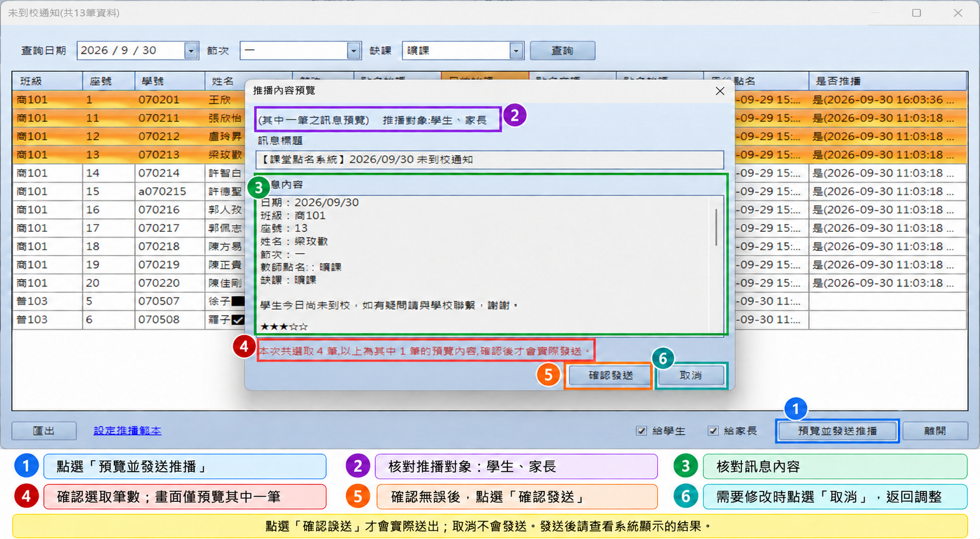Image resolution: width=980 pixels, height=539 pixels.
Task: Open the 缺課 dropdown arrow
Action: [516, 50]
